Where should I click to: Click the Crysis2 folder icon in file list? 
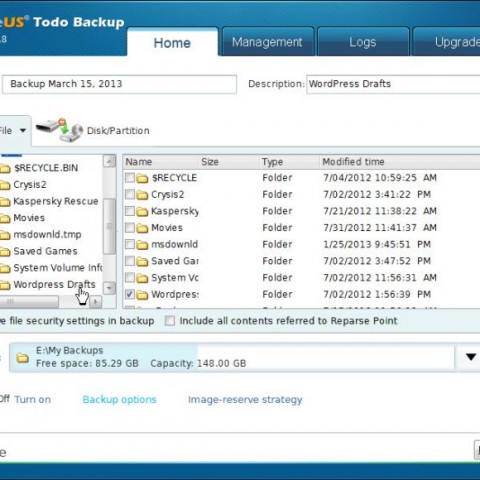click(142, 195)
